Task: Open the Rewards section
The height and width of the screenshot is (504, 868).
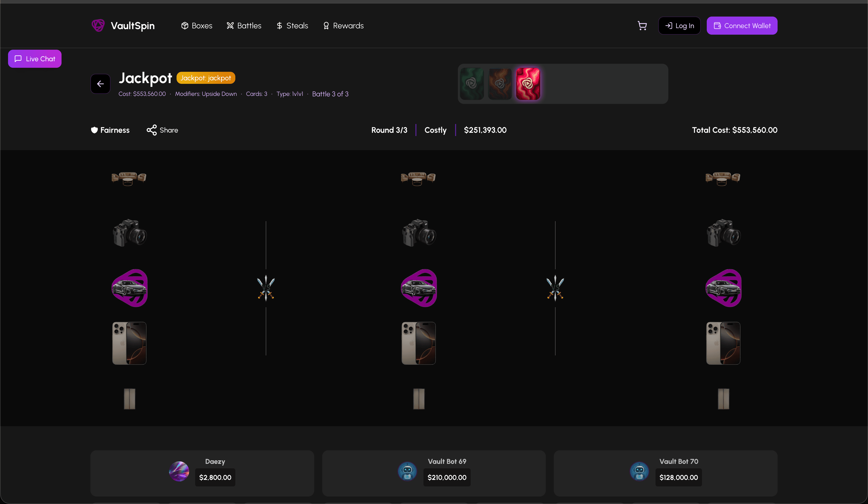Action: pyautogui.click(x=343, y=26)
